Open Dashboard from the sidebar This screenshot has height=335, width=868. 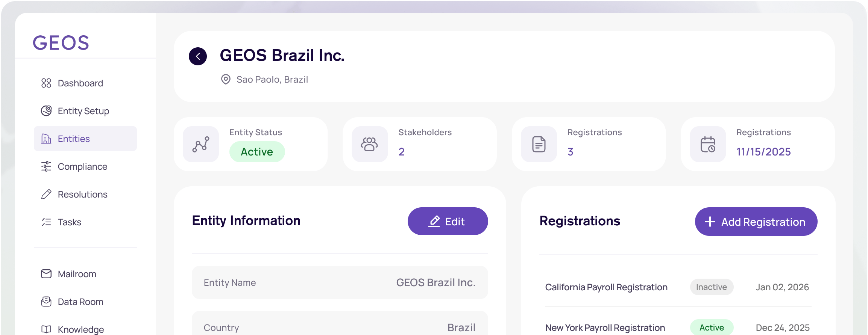point(80,83)
